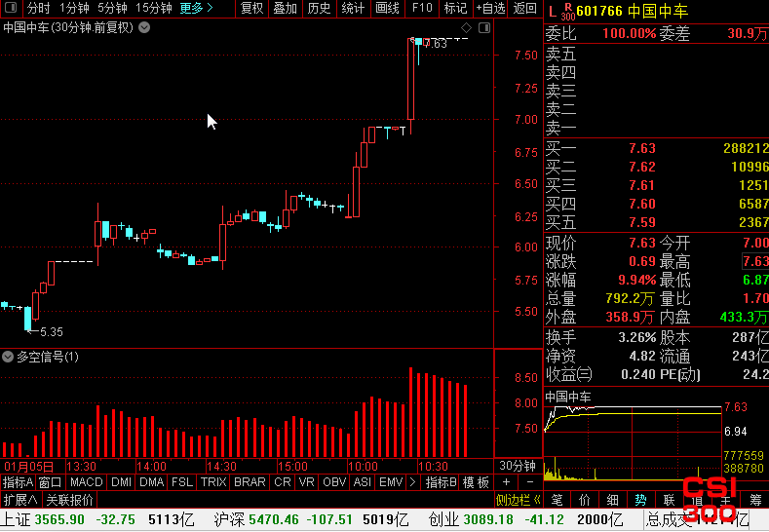Add stock via +自选 button

pos(490,8)
